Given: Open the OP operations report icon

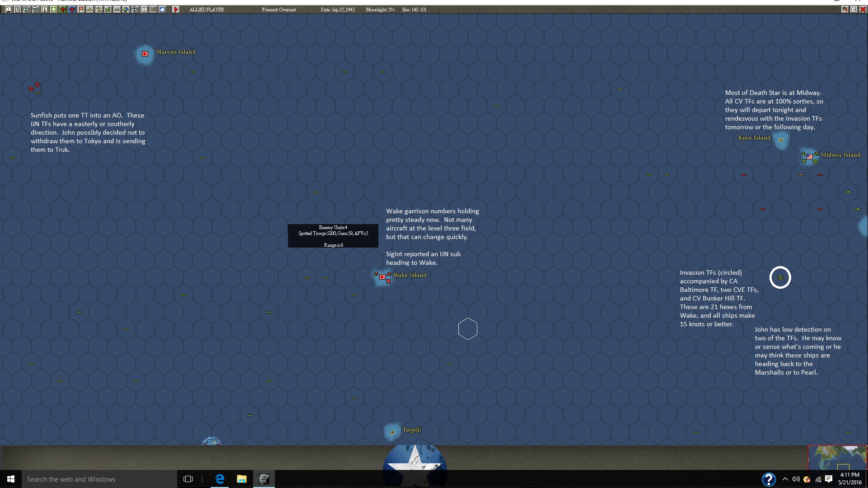Looking at the screenshot, I should [144, 9].
